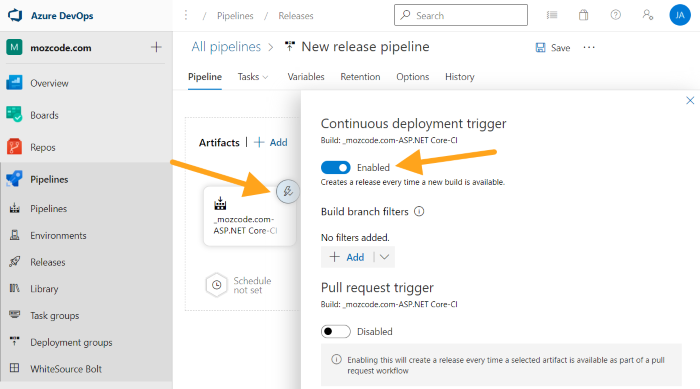700x389 pixels.
Task: Click the New release pipeline title
Action: tap(365, 46)
